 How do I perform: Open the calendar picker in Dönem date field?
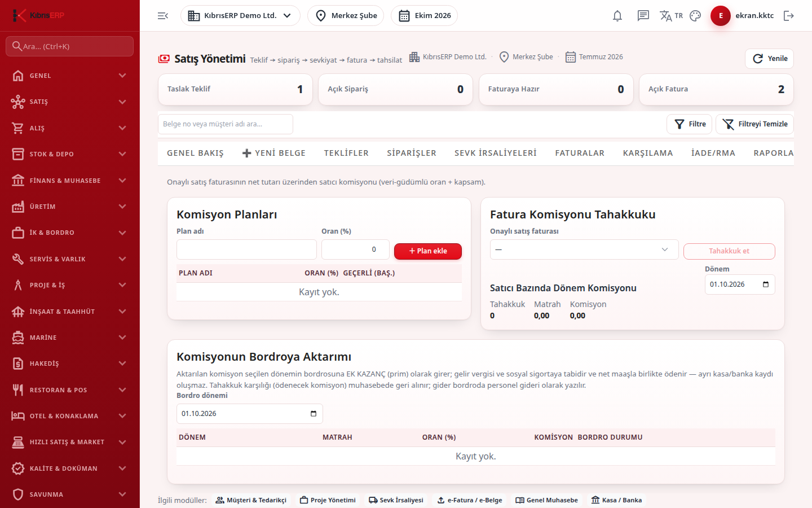pyautogui.click(x=766, y=284)
